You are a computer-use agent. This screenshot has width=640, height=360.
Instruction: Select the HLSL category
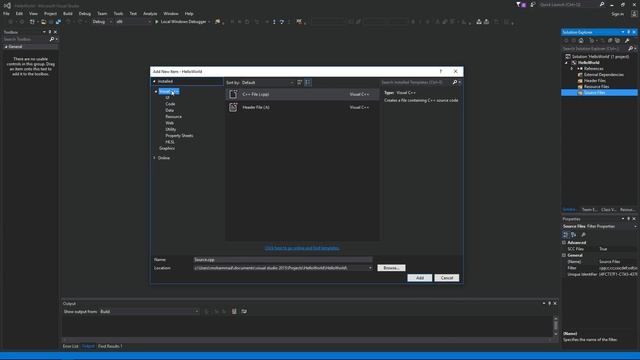pos(170,142)
